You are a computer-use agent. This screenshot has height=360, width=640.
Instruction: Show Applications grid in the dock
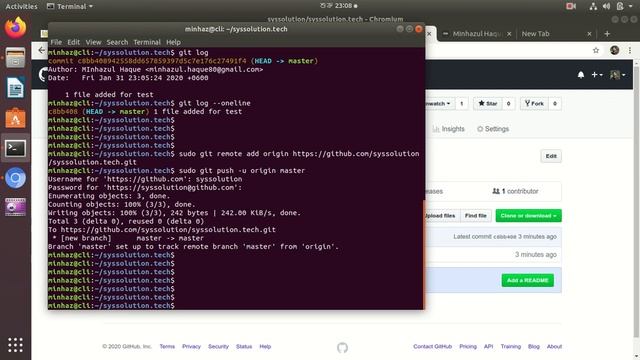pyautogui.click(x=15, y=345)
